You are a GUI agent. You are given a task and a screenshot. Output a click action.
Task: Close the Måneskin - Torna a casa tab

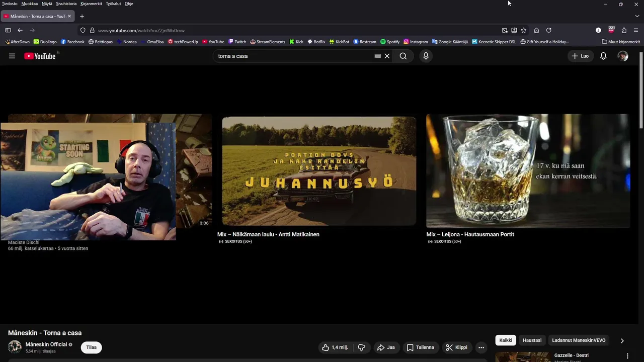point(69,16)
